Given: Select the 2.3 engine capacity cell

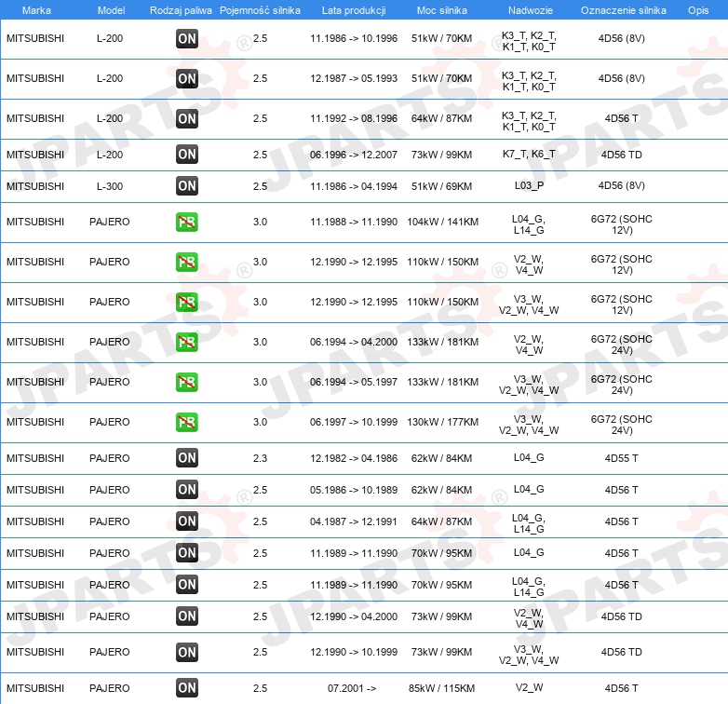Looking at the screenshot, I should pyautogui.click(x=260, y=458).
